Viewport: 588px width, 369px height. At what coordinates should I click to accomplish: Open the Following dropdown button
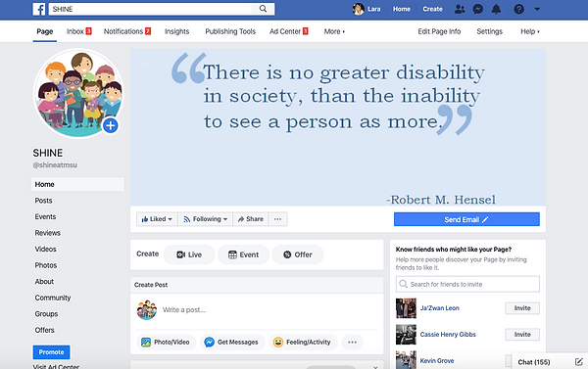click(205, 219)
